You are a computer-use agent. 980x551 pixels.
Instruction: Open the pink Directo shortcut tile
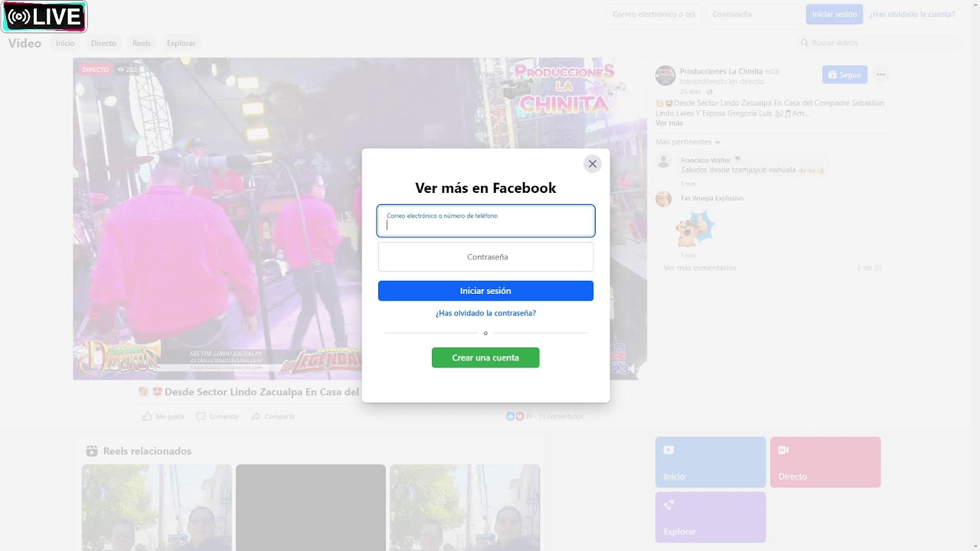click(825, 462)
